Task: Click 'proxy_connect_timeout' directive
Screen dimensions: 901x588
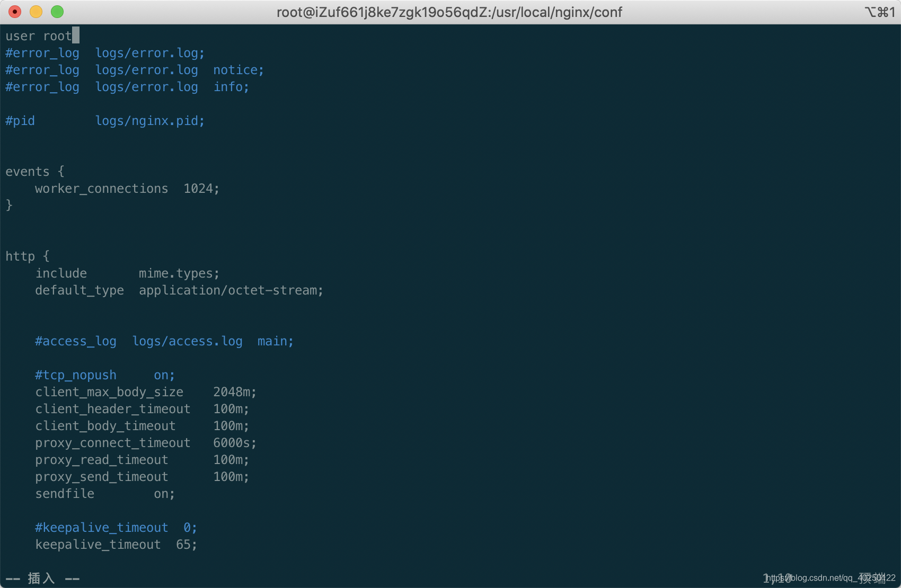Action: point(113,443)
